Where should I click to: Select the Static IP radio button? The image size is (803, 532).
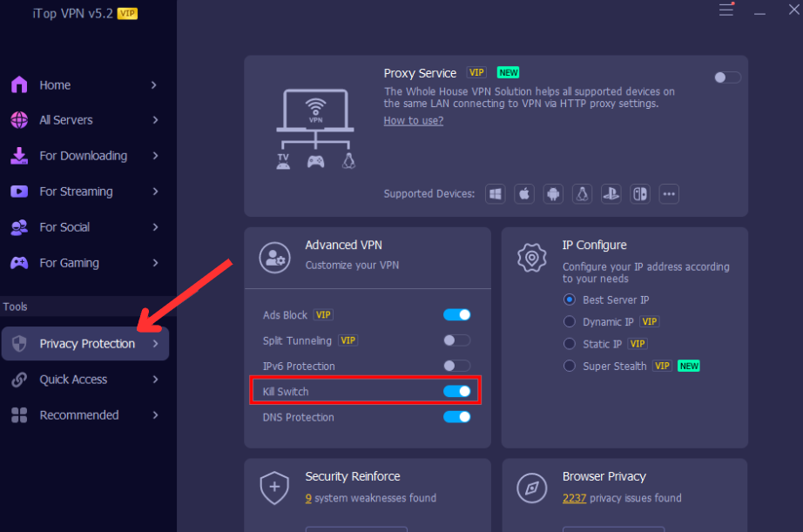click(569, 344)
